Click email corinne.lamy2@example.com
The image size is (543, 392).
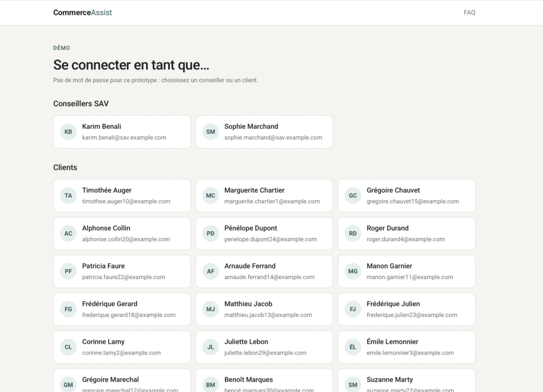(x=121, y=353)
